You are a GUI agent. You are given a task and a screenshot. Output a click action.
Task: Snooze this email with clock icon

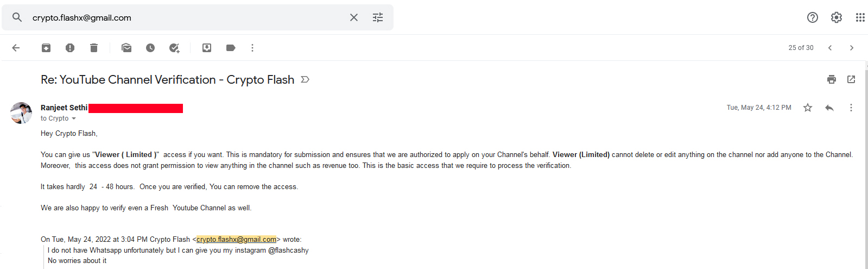tap(150, 48)
